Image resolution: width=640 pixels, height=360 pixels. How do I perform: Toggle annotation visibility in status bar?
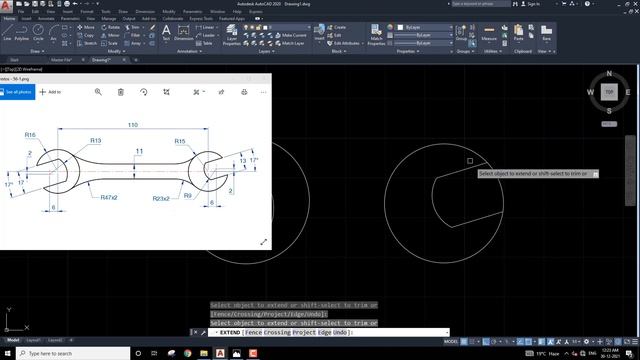pyautogui.click(x=550, y=342)
